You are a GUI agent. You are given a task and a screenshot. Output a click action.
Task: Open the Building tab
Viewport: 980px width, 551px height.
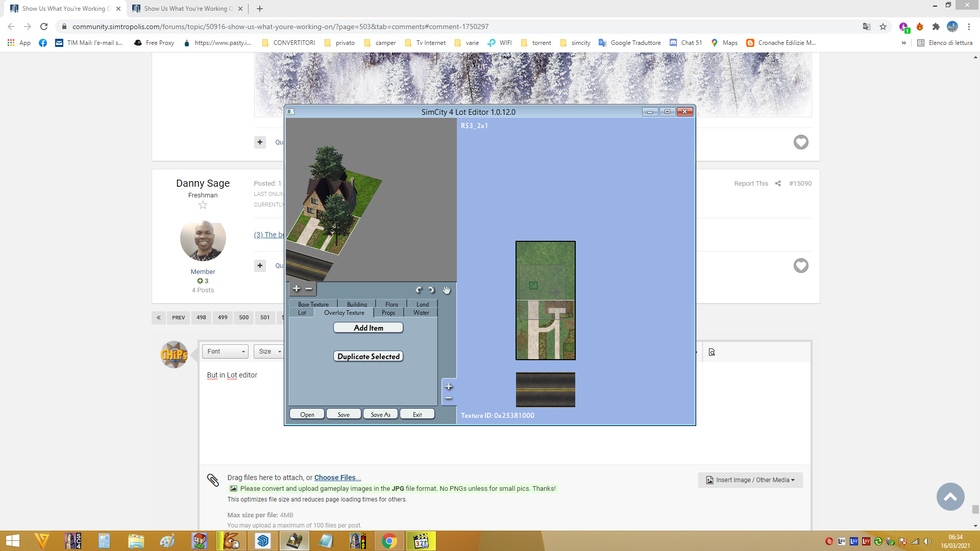(357, 304)
